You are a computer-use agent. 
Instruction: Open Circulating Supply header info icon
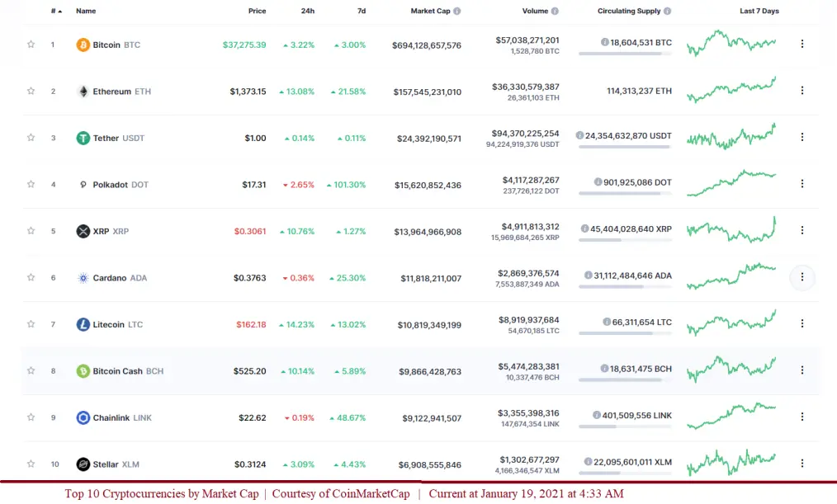[x=667, y=11]
